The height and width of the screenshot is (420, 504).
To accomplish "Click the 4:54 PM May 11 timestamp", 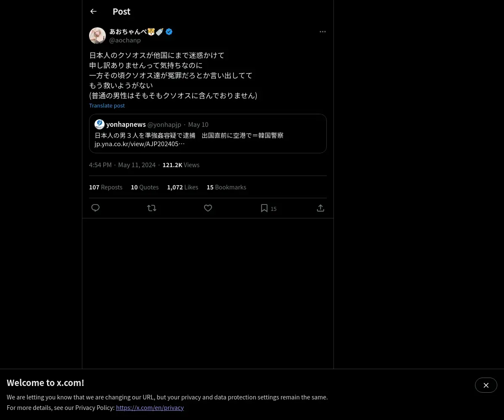I will point(122,165).
